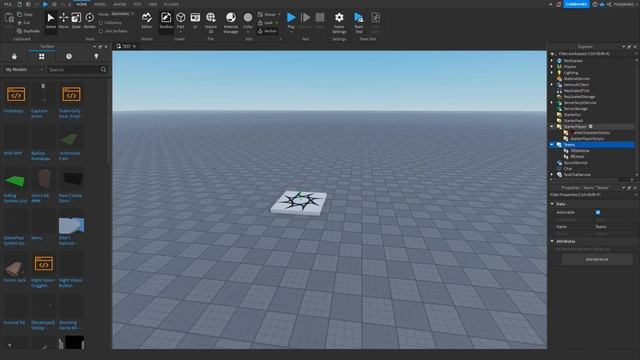The width and height of the screenshot is (640, 360).
Task: Lock parts with Lock tool
Action: tap(267, 23)
